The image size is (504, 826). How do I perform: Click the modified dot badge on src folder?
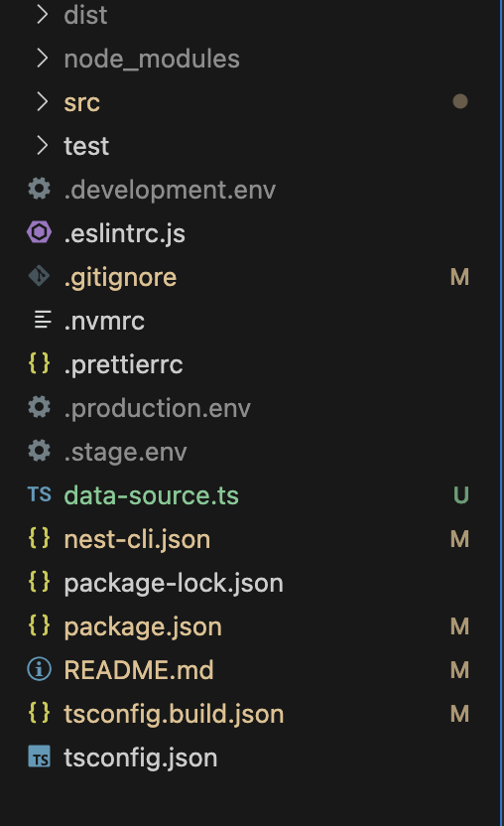coord(460,101)
